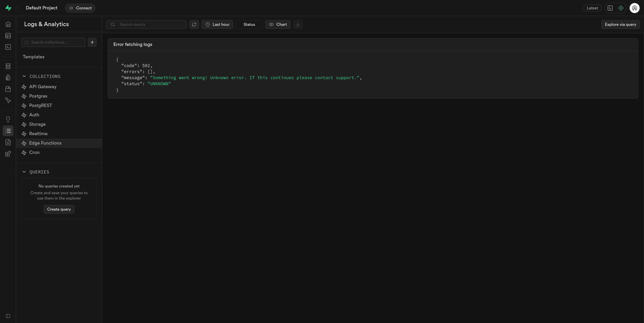Add a new collection with plus icon

coord(92,42)
